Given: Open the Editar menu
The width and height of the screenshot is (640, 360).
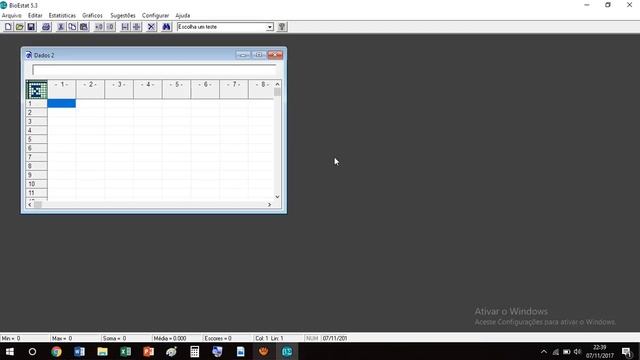Looking at the screenshot, I should coord(35,16).
